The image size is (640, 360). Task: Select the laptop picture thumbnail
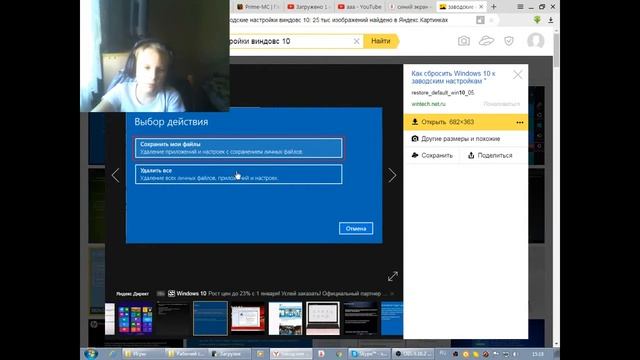point(323,318)
